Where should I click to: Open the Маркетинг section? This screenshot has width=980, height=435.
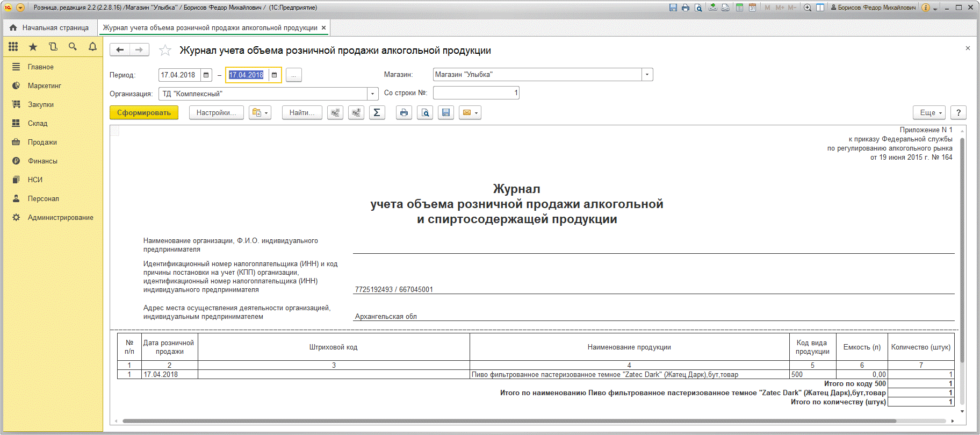pos(53,86)
